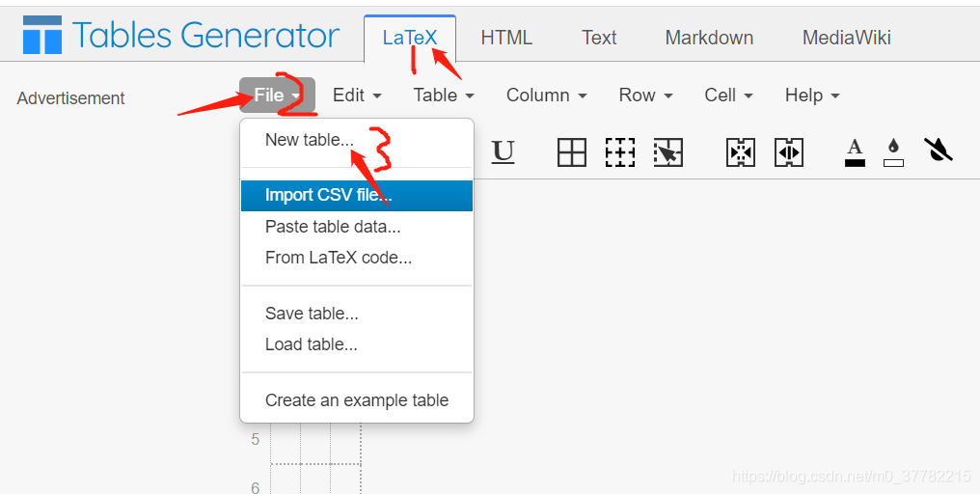Click the merge cells icon
980x494 pixels.
741,151
